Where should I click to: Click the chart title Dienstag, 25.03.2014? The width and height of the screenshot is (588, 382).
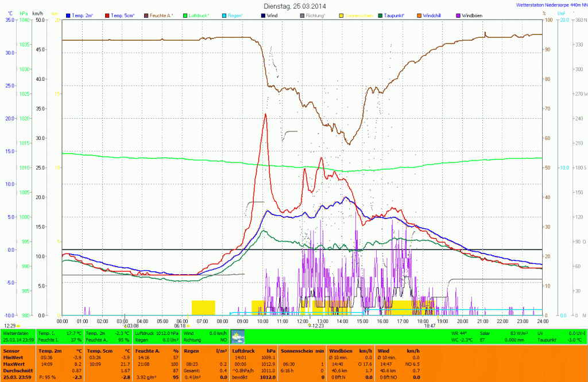click(293, 5)
